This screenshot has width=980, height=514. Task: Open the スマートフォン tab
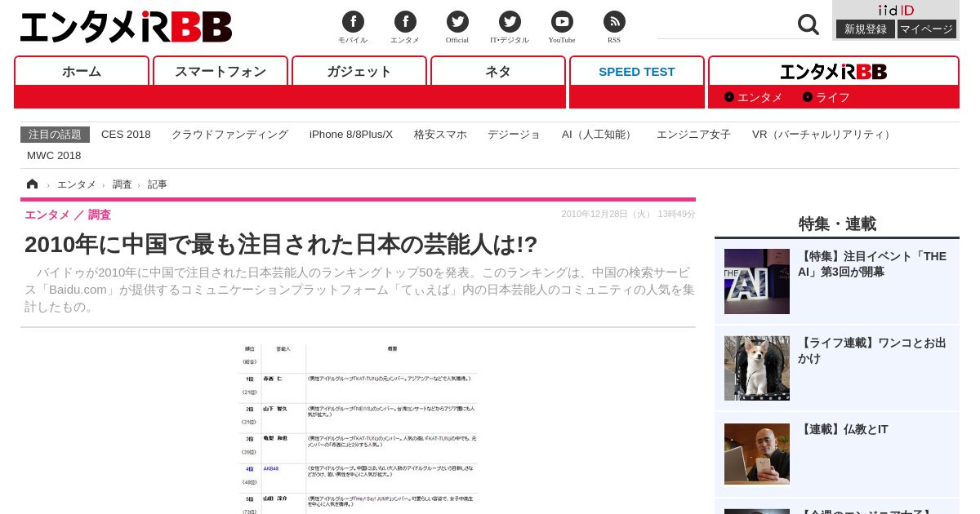click(x=220, y=71)
